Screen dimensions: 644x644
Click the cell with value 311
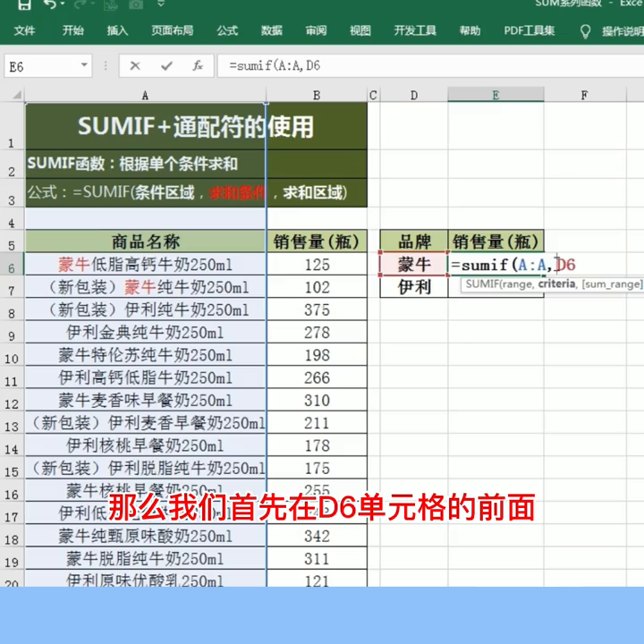(317, 558)
